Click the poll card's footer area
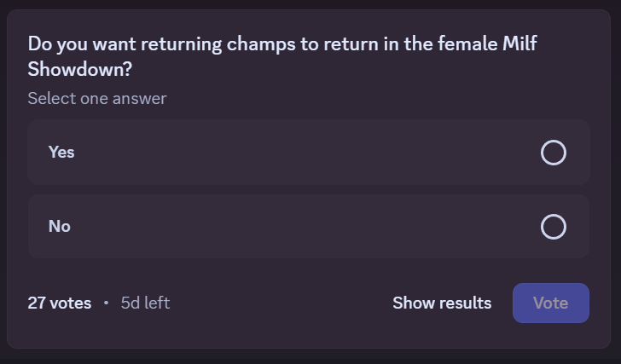This screenshot has height=364, width=621. 281,303
